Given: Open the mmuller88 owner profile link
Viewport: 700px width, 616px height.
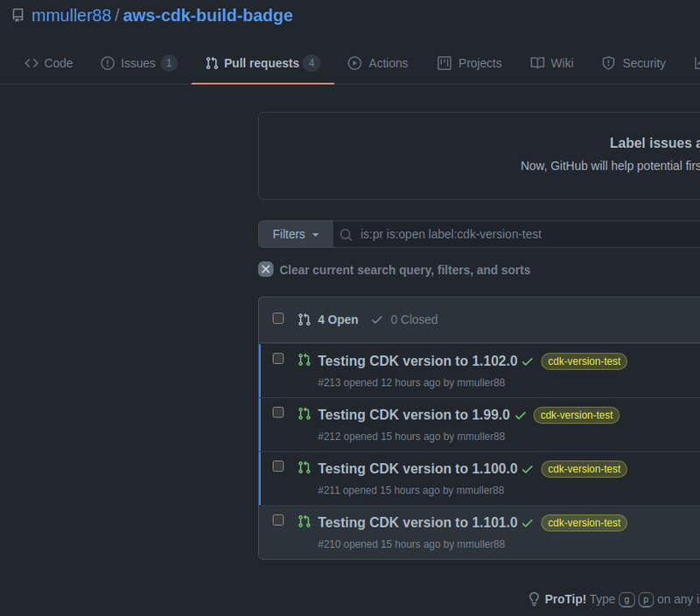Looking at the screenshot, I should pos(72,16).
